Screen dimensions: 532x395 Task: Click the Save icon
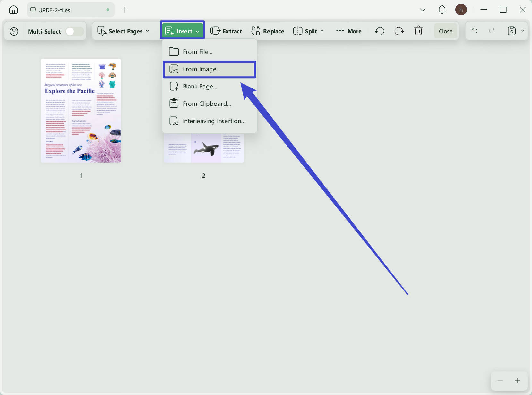[512, 31]
